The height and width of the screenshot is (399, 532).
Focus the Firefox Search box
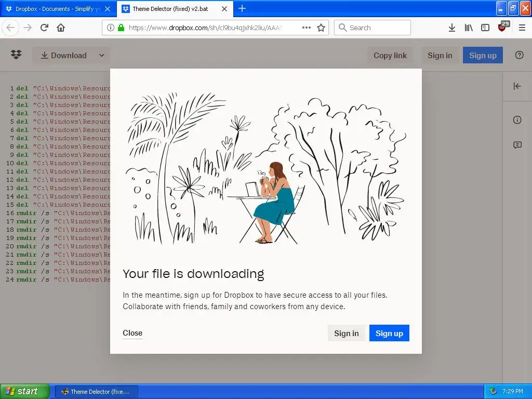pyautogui.click(x=372, y=28)
